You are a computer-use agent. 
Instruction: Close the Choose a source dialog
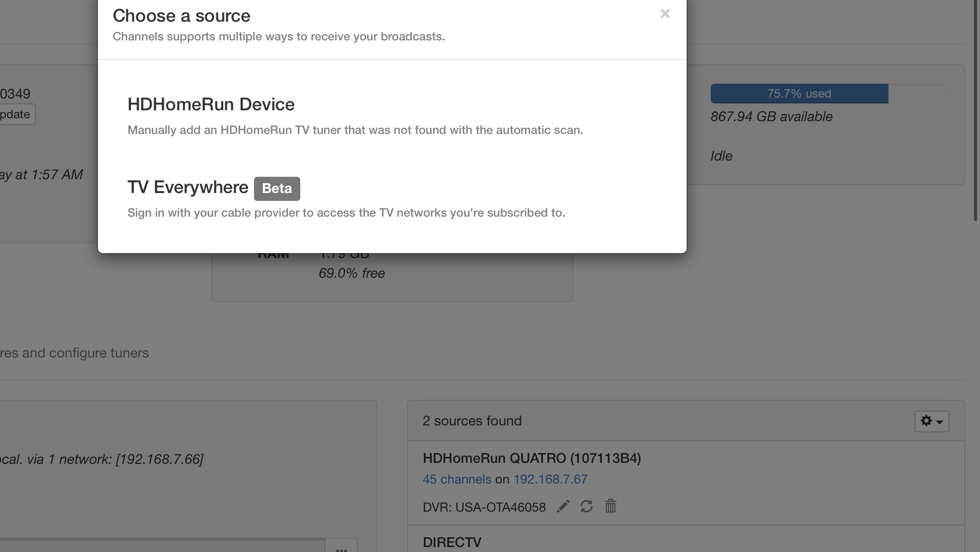665,14
